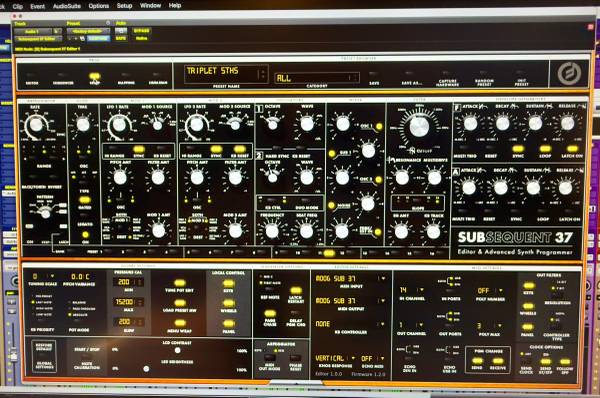Image resolution: width=600 pixels, height=398 pixels.
Task: Toggle Mod 1 Sync button
Action: 139,149
